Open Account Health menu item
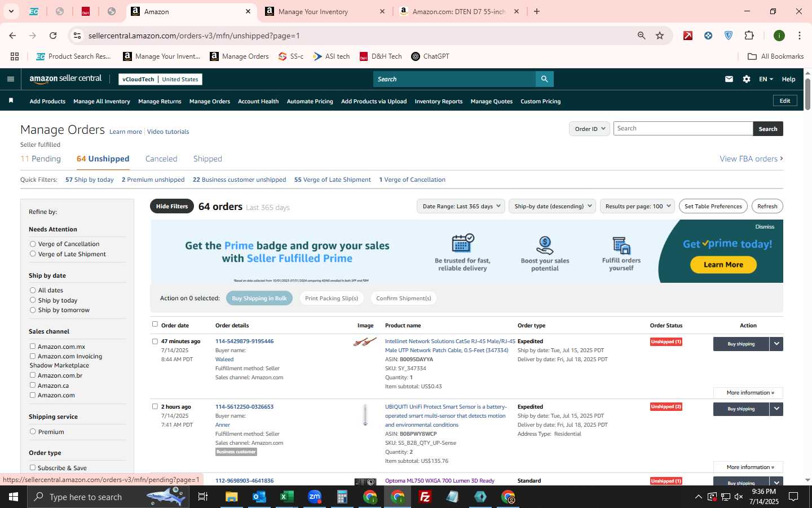 point(258,102)
